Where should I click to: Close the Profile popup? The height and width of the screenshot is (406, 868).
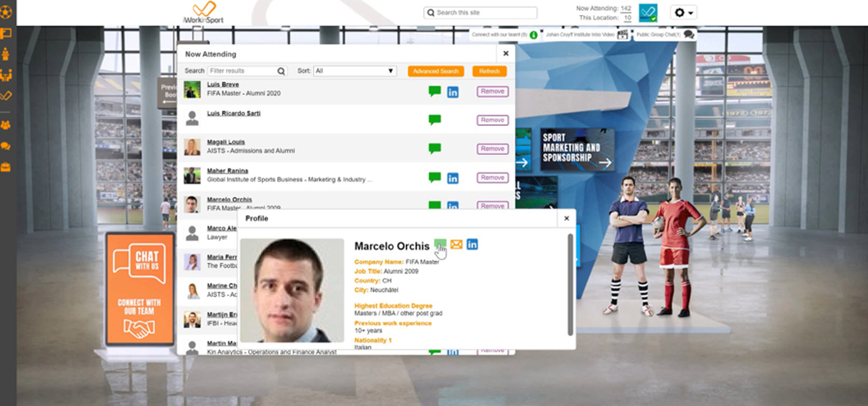567,219
